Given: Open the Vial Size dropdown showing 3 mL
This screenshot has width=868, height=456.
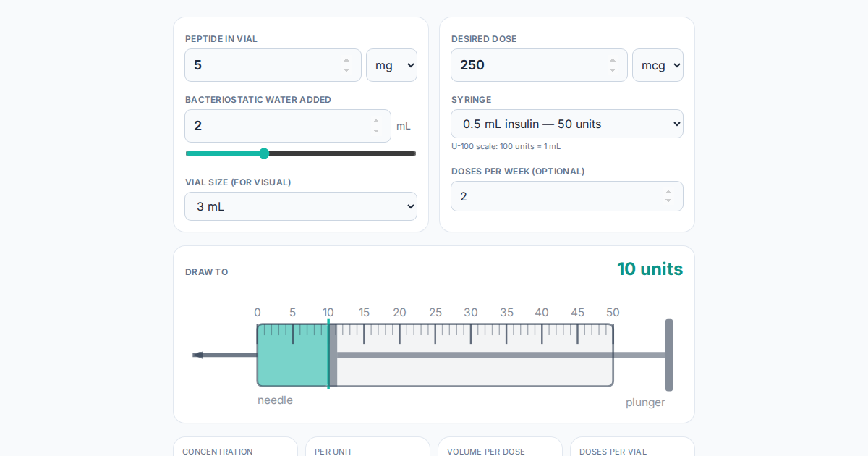Looking at the screenshot, I should point(301,206).
